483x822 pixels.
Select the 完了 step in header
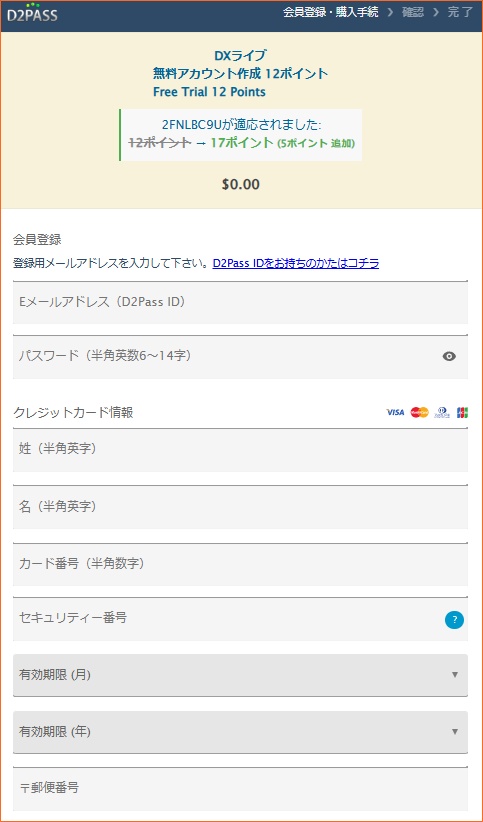tap(460, 13)
